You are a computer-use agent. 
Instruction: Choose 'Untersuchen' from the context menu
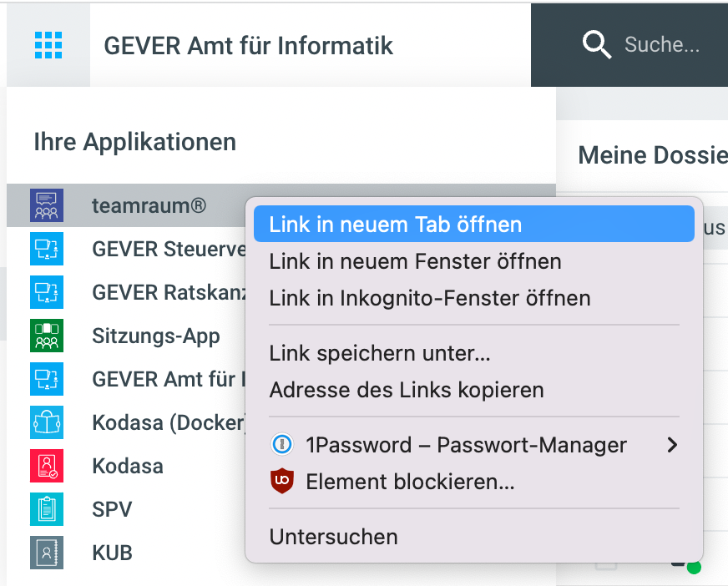click(333, 537)
